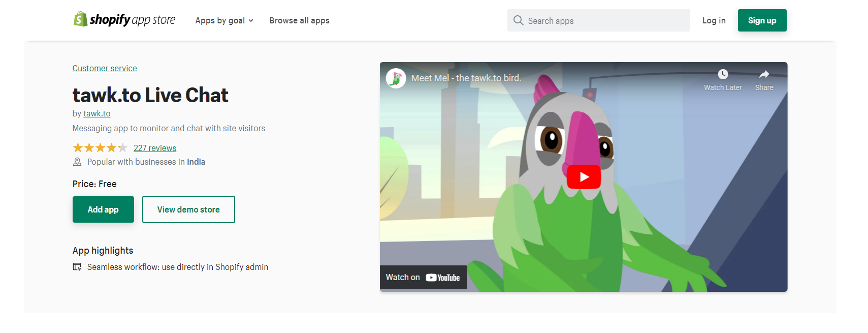Click the Log in link
This screenshot has height=333, width=868.
pyautogui.click(x=714, y=20)
